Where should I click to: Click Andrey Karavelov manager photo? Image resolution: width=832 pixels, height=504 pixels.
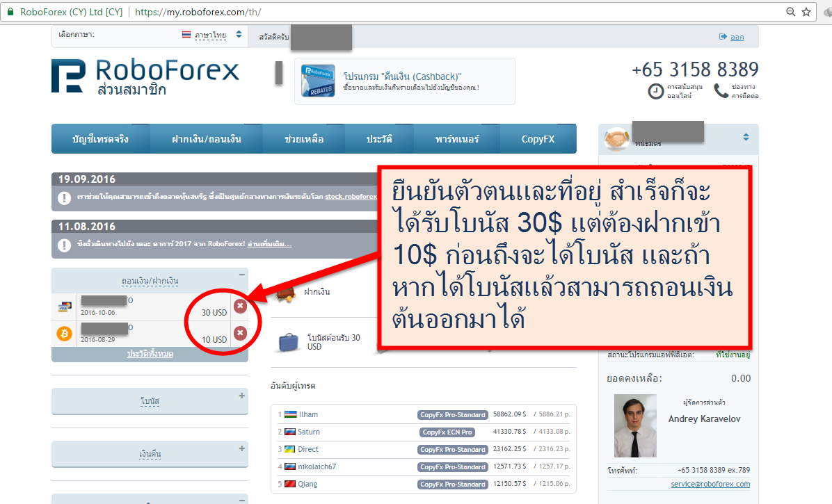[635, 425]
